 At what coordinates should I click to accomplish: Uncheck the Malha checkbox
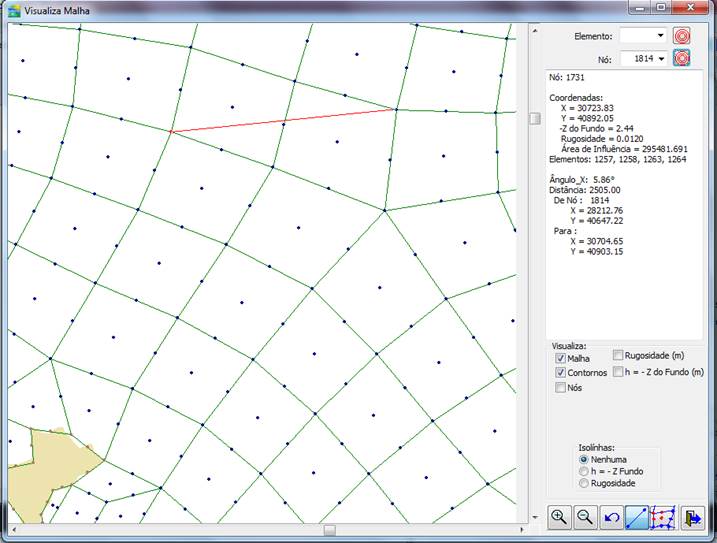pos(560,358)
